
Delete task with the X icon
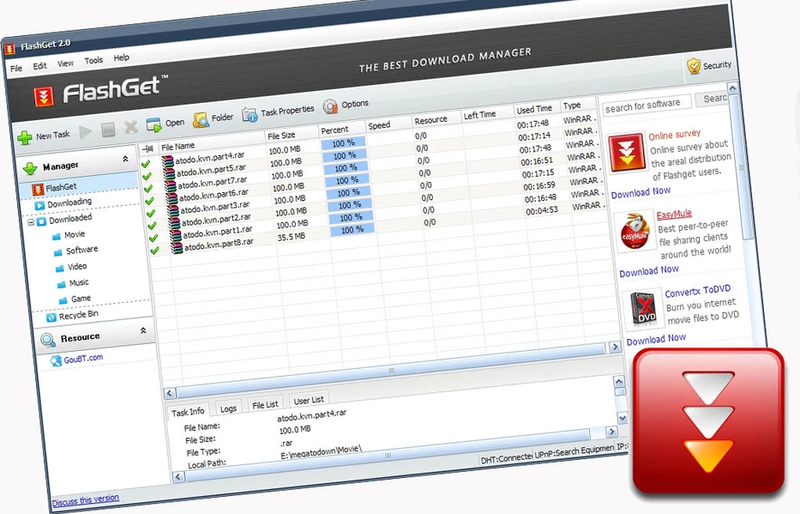[x=131, y=127]
